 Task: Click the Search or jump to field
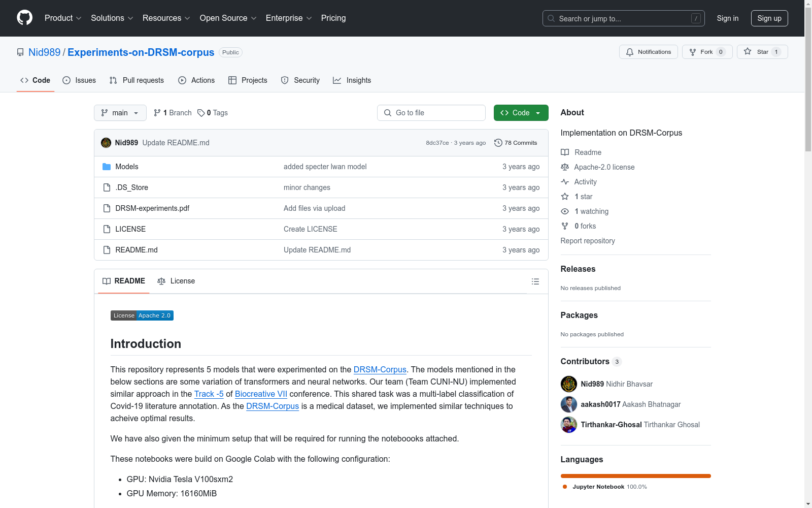pos(624,18)
